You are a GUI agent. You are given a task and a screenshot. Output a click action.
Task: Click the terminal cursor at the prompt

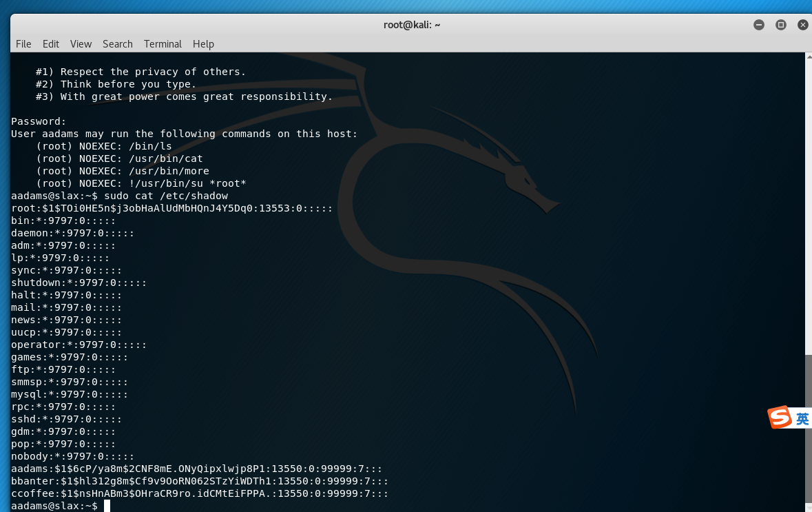coord(107,506)
